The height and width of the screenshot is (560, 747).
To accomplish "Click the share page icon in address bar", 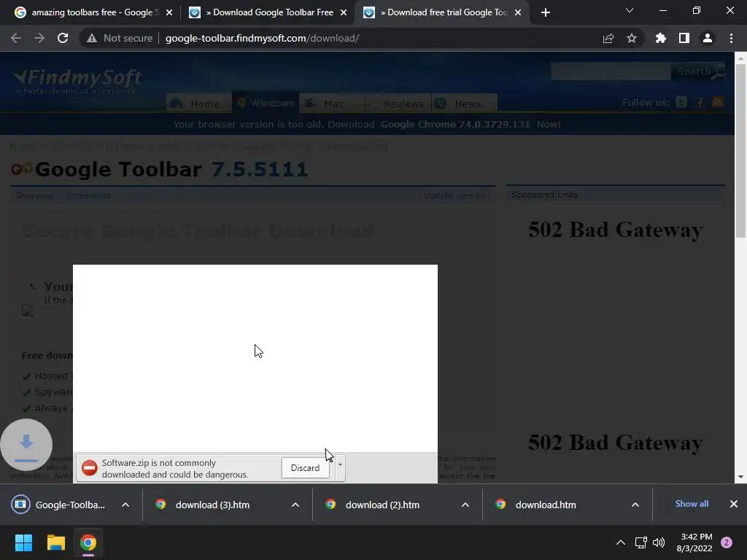I will coord(608,38).
